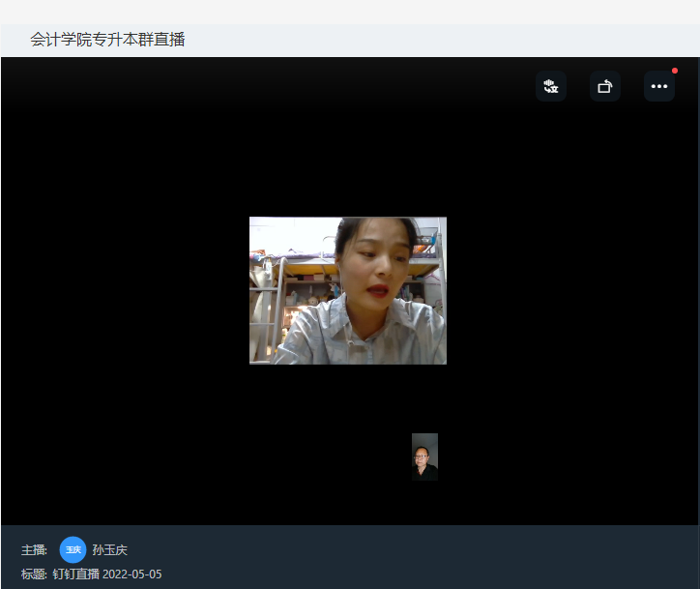Viewport: 700px width, 589px height.
Task: Click the host avatar labeled 玉庆
Action: click(73, 549)
